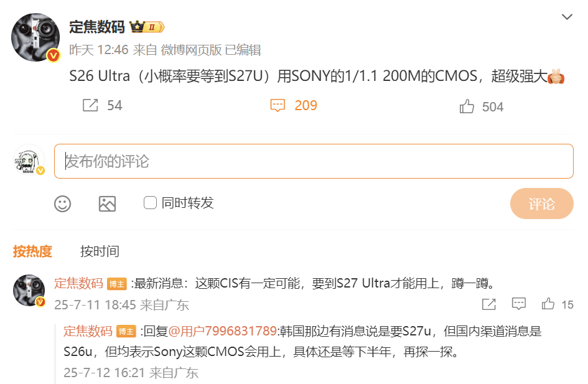588x384 pixels.
Task: Expand the post options chevron at top right
Action: tap(567, 17)
